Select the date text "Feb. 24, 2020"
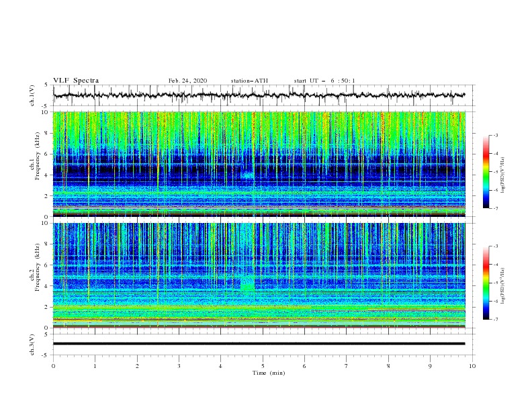 187,81
